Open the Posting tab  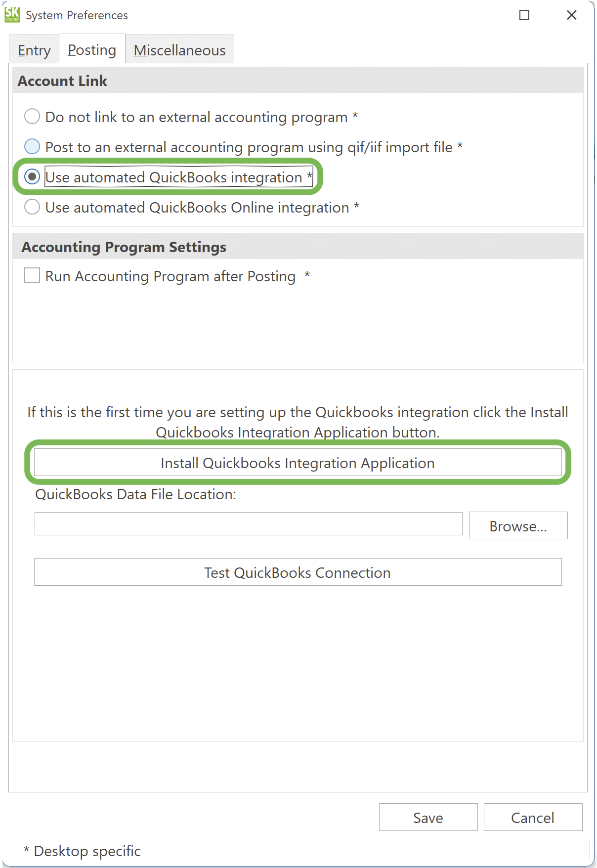[92, 49]
